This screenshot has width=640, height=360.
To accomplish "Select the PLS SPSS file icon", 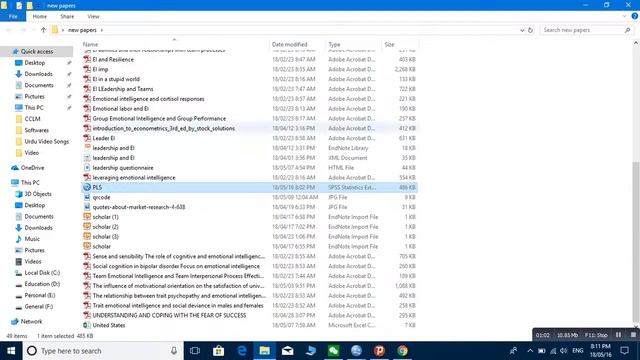I will pos(87,187).
